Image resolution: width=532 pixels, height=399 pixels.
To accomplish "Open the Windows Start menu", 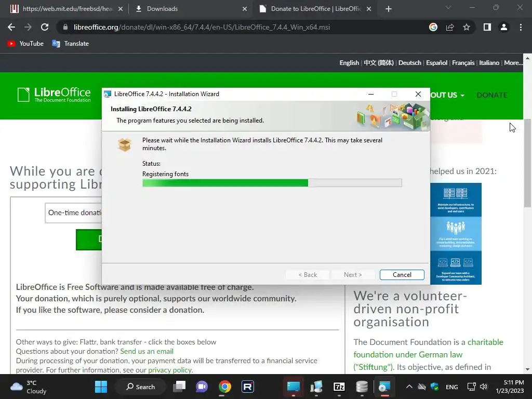I will pyautogui.click(x=101, y=387).
